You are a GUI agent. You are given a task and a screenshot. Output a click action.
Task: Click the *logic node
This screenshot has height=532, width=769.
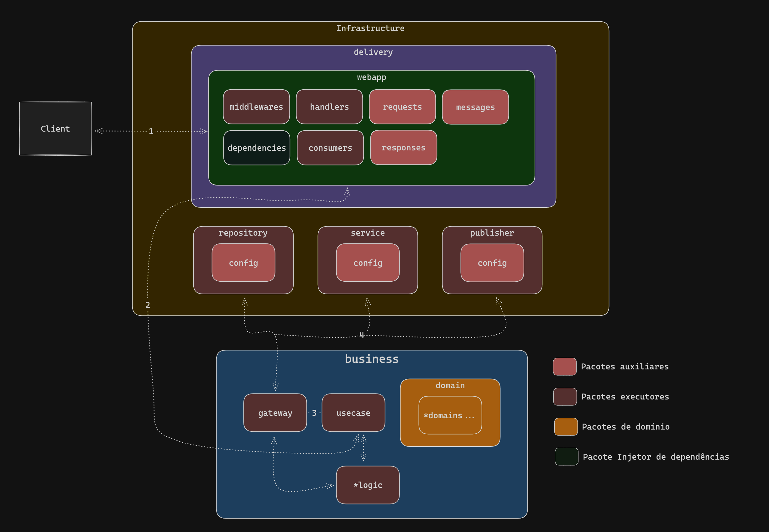click(368, 485)
